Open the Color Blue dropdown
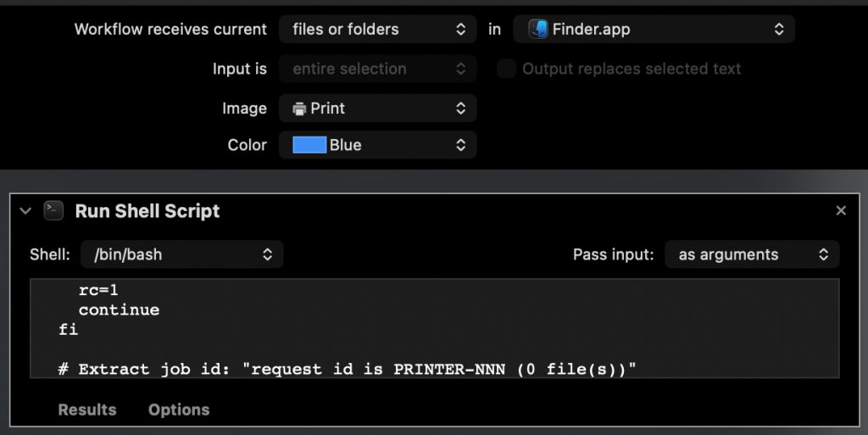The image size is (868, 435). [x=377, y=145]
